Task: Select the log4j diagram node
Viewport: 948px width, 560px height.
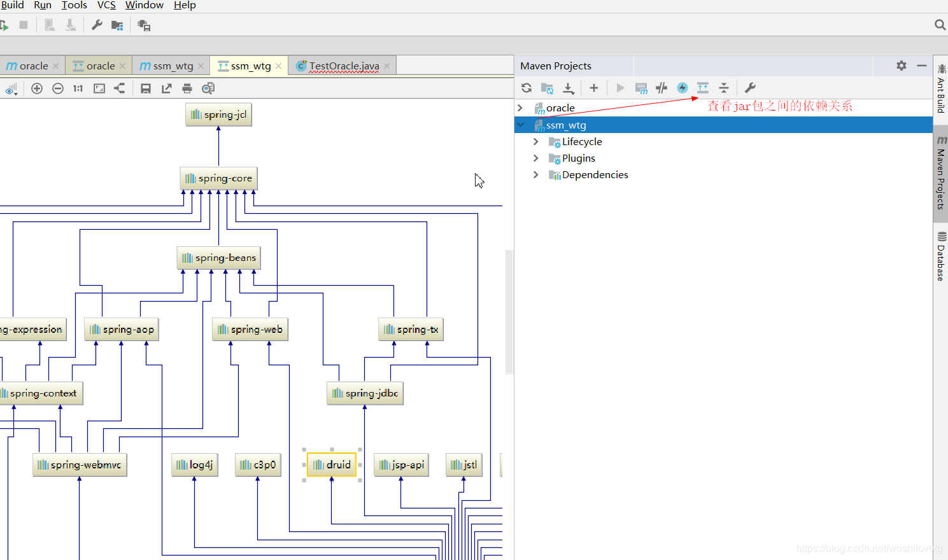Action: tap(195, 465)
